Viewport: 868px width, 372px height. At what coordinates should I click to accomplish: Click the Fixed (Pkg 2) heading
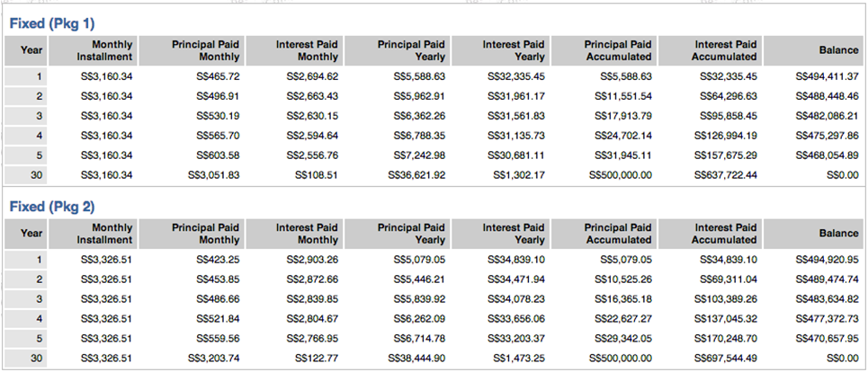[x=52, y=207]
